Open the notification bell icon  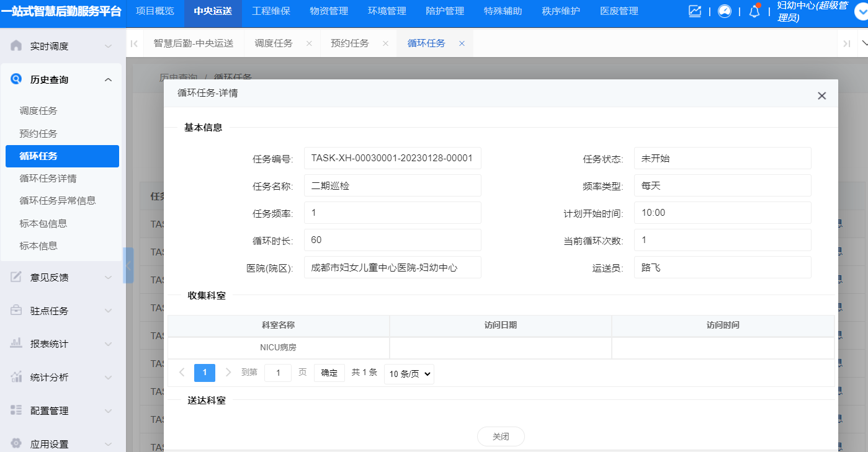754,11
